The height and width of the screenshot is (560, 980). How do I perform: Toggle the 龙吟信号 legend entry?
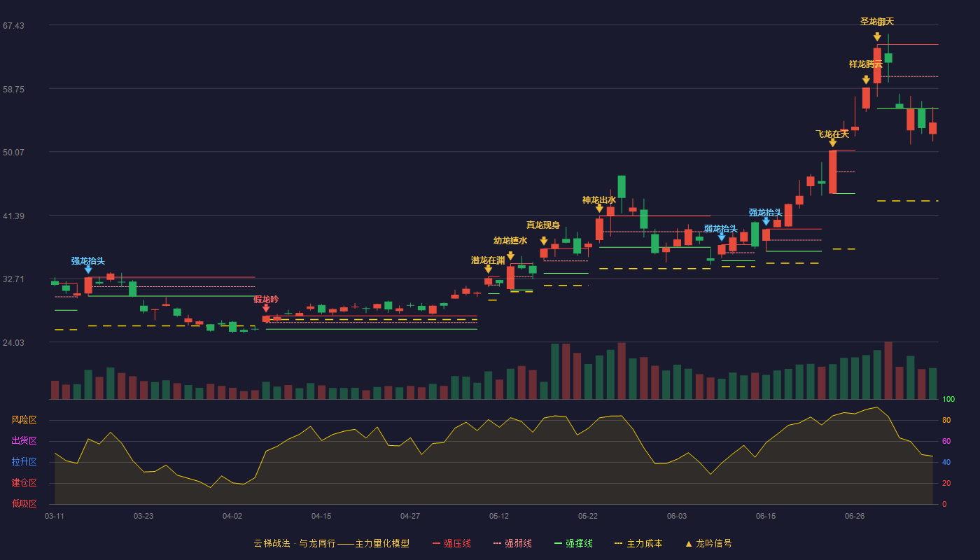pyautogui.click(x=708, y=543)
